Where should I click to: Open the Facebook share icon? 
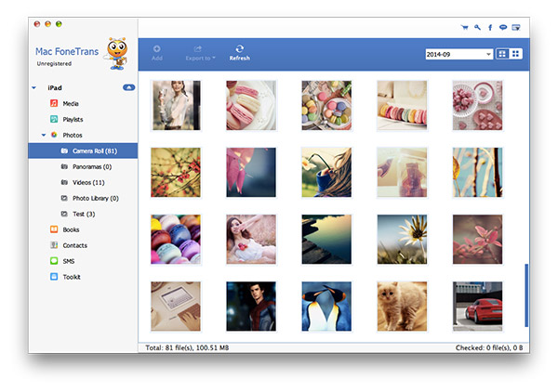coord(489,28)
